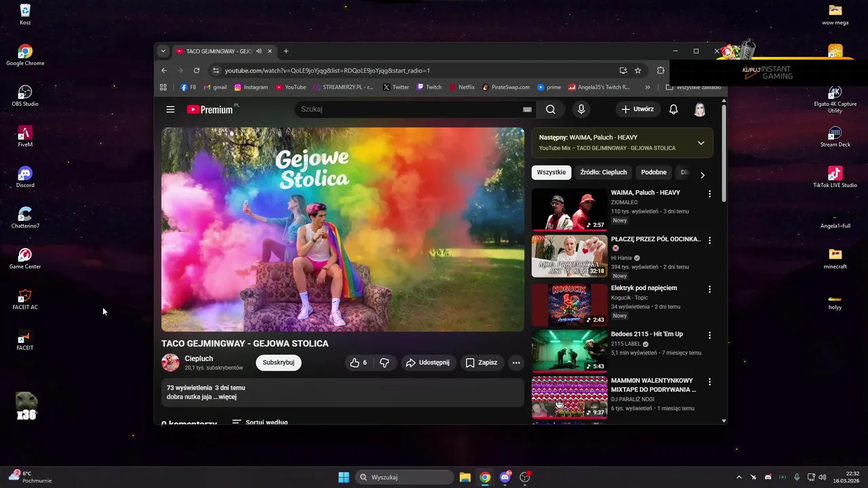Show hidden system tray icons
This screenshot has width=868, height=488.
pos(739,477)
